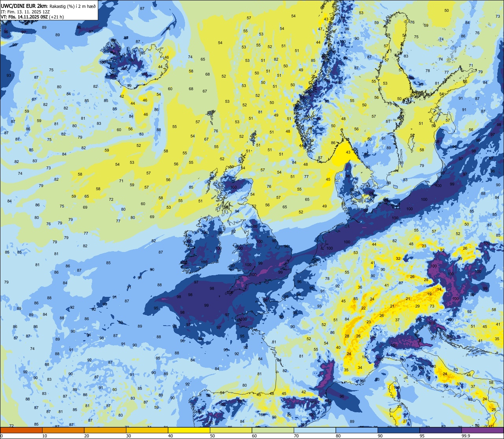Screen dimensions: 504x439
Task: Click the humidity value '19' on the map
Action: [429, 294]
